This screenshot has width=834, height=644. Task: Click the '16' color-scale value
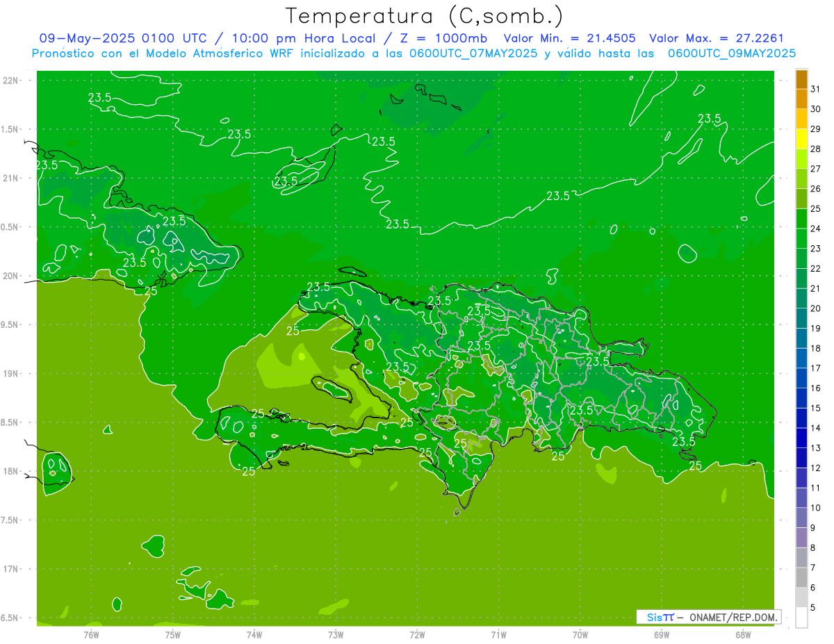click(x=816, y=388)
